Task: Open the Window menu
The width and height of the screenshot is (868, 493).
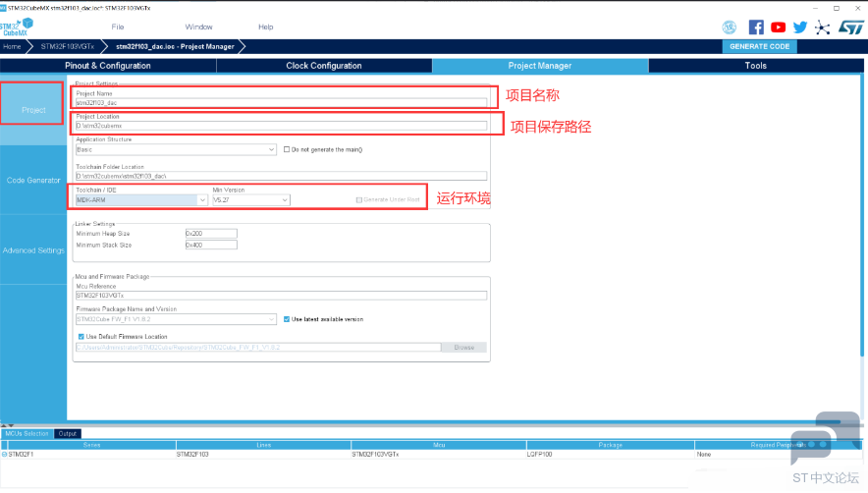Action: click(198, 27)
